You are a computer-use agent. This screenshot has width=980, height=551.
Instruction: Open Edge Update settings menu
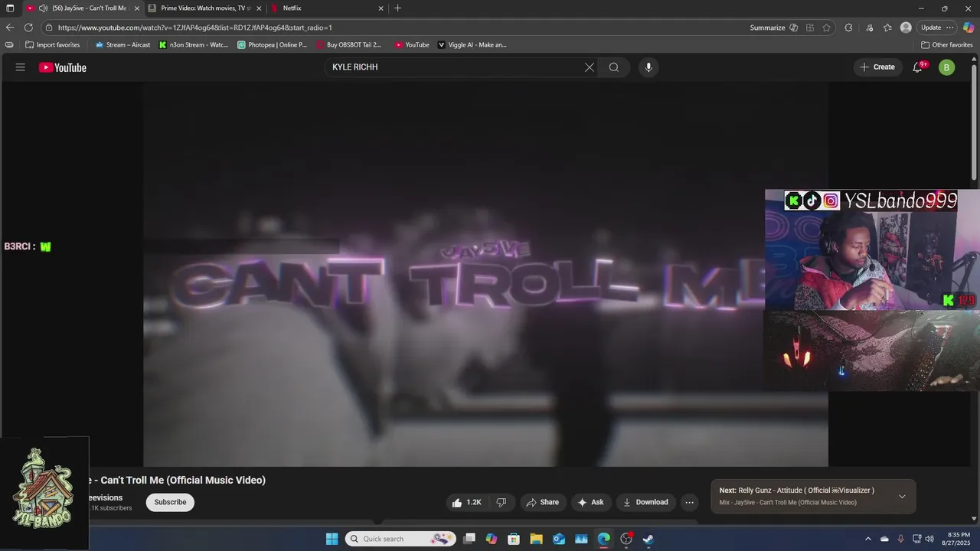[937, 28]
